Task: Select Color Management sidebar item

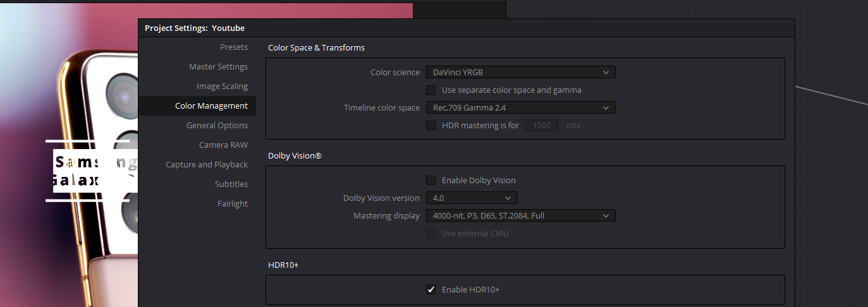Action: 211,106
